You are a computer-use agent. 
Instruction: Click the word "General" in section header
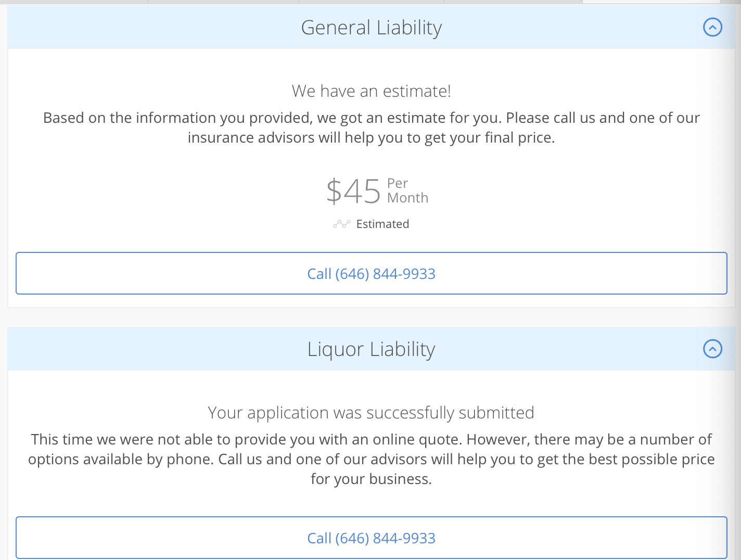[336, 28]
